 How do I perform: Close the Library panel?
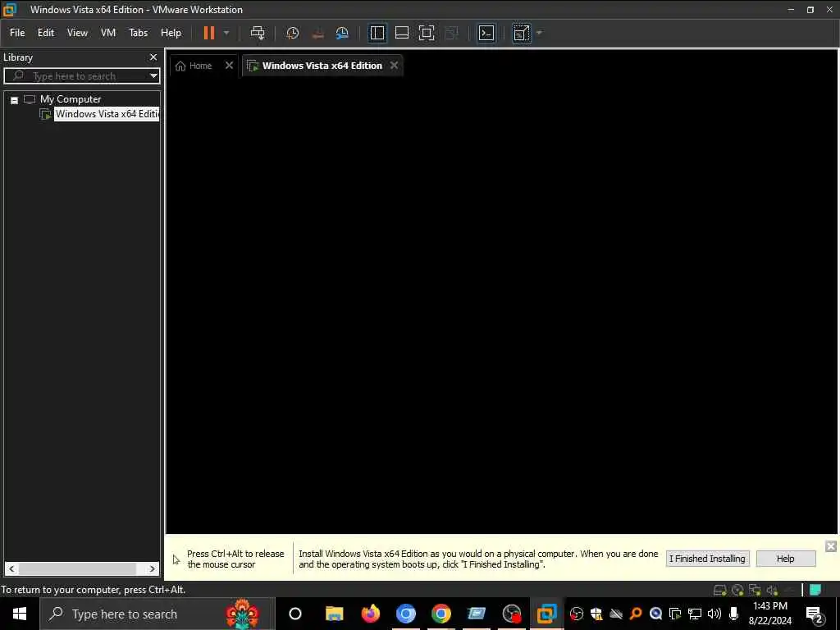coord(153,57)
